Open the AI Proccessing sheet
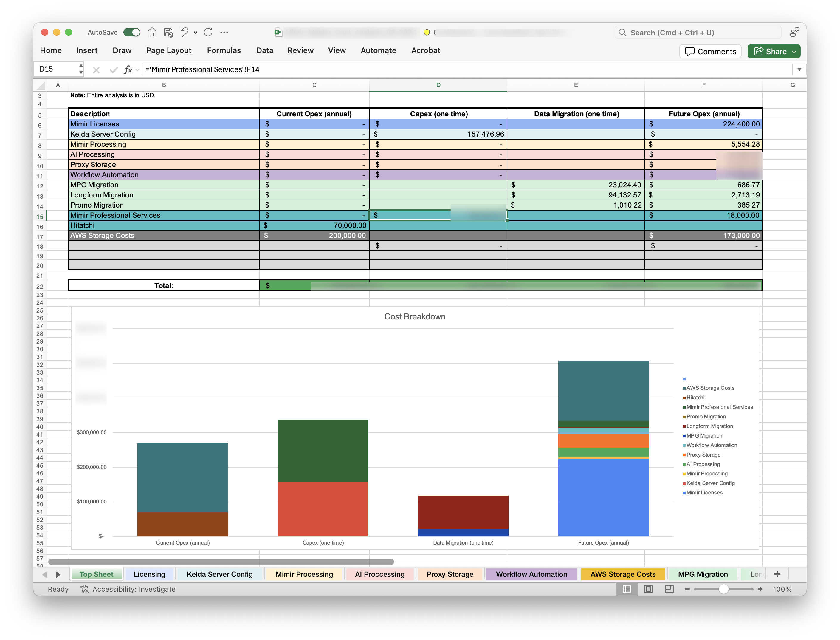The image size is (840, 640). 380,574
